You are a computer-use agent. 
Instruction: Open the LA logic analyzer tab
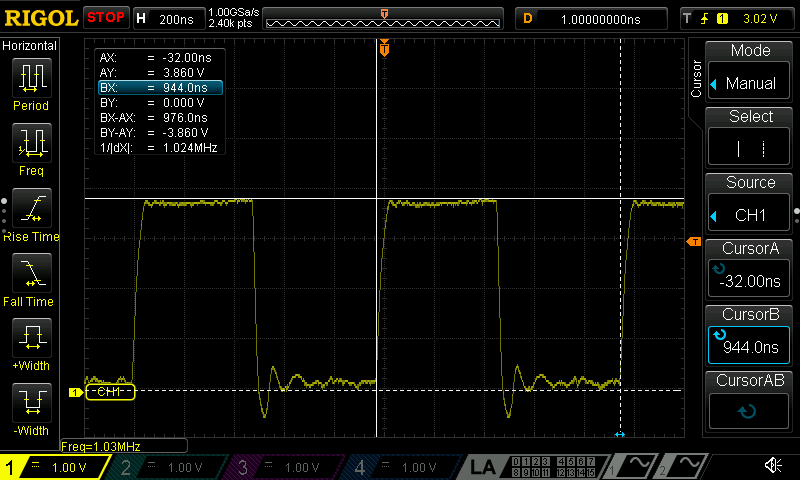coord(485,467)
